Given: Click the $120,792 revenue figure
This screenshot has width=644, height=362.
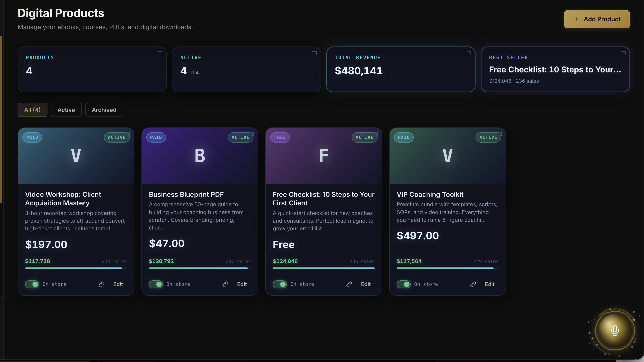Looking at the screenshot, I should (161, 261).
